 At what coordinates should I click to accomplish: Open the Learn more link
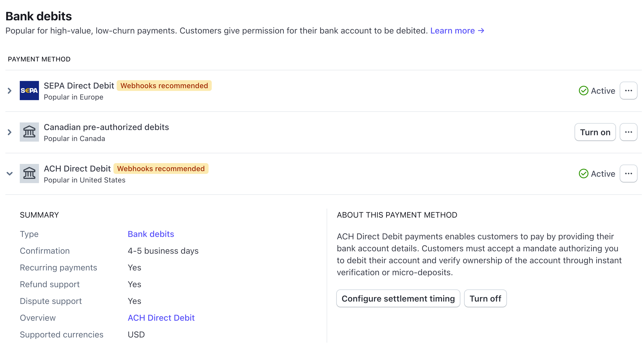tap(457, 31)
